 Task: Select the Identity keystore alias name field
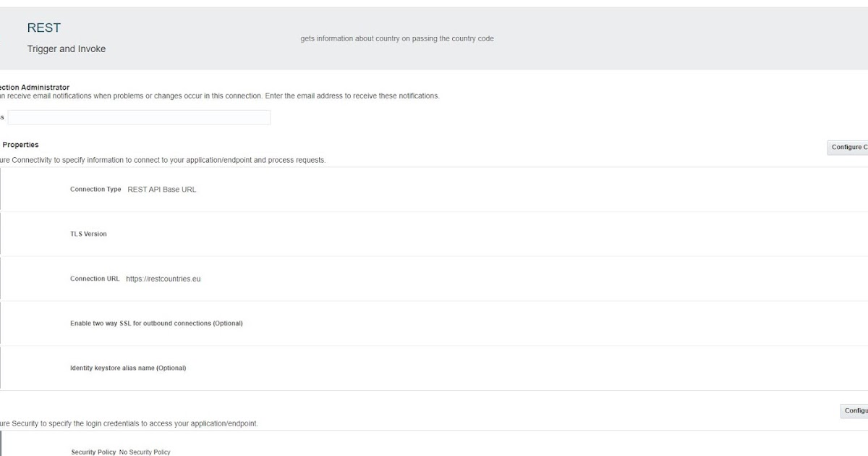click(x=128, y=368)
